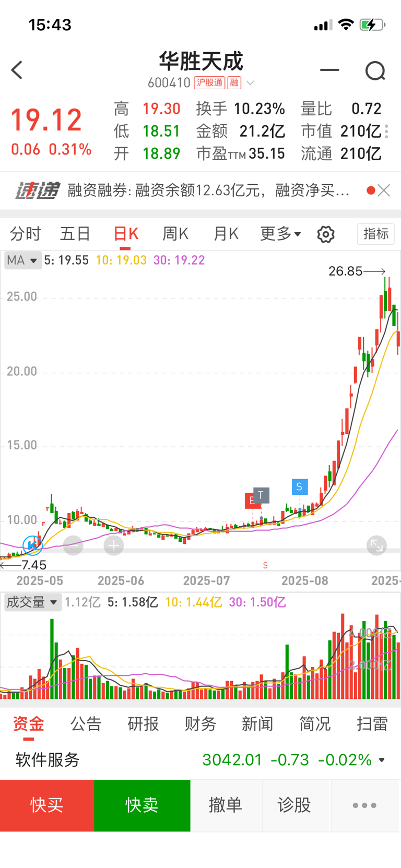The height and width of the screenshot is (868, 401).
Task: Open three-dot more menu at bottom
Action: 364,805
